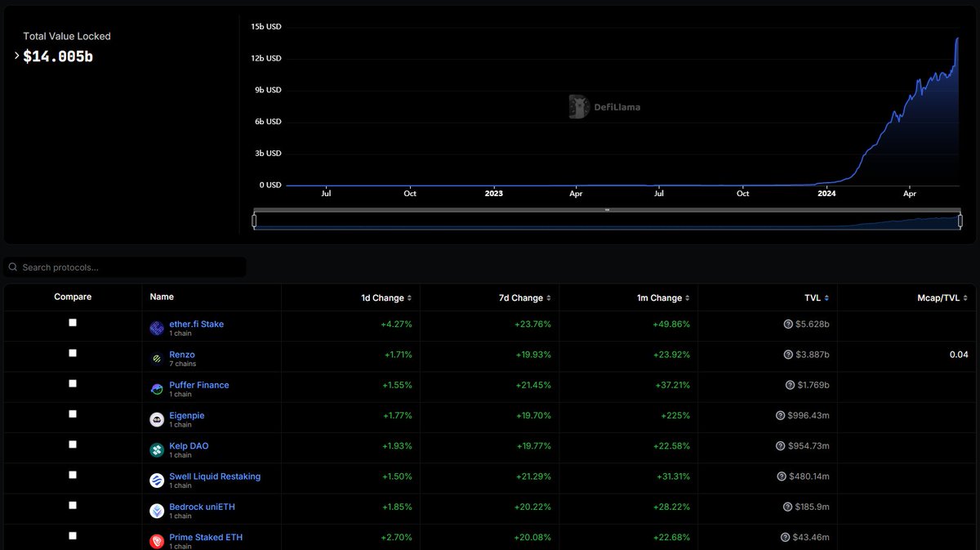
Task: Tick the compare checkbox for Prime Staked ETH
Action: tap(73, 536)
